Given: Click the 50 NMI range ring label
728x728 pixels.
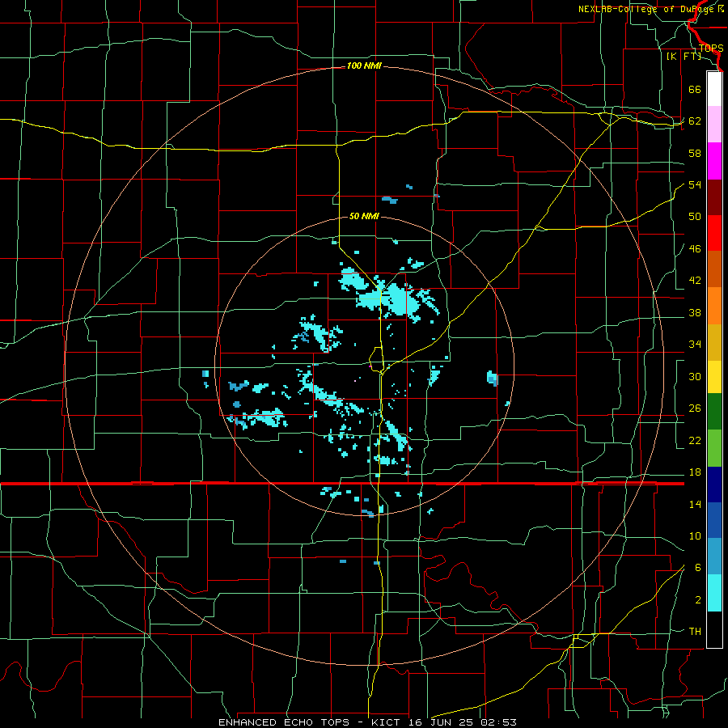Looking at the screenshot, I should point(365,216).
